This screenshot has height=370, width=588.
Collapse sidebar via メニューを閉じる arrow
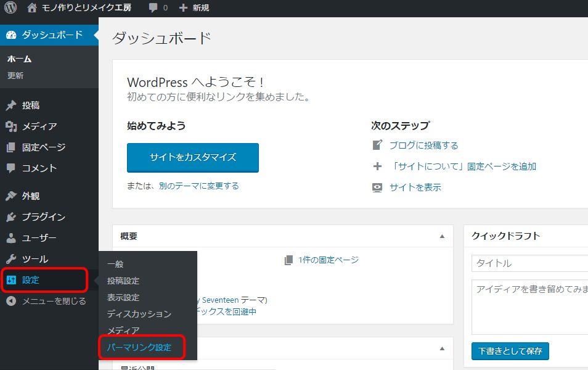pyautogui.click(x=12, y=301)
